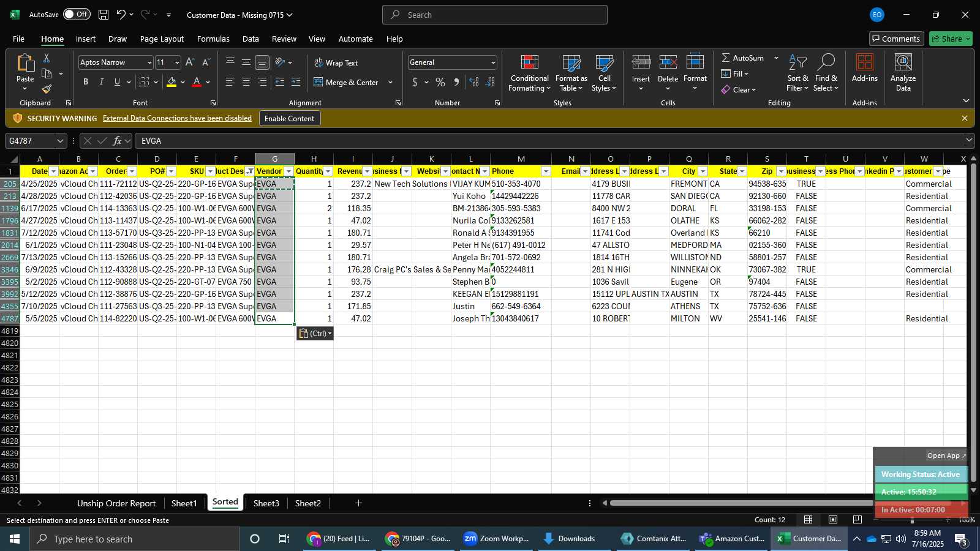Toggle Align Right

(262, 82)
